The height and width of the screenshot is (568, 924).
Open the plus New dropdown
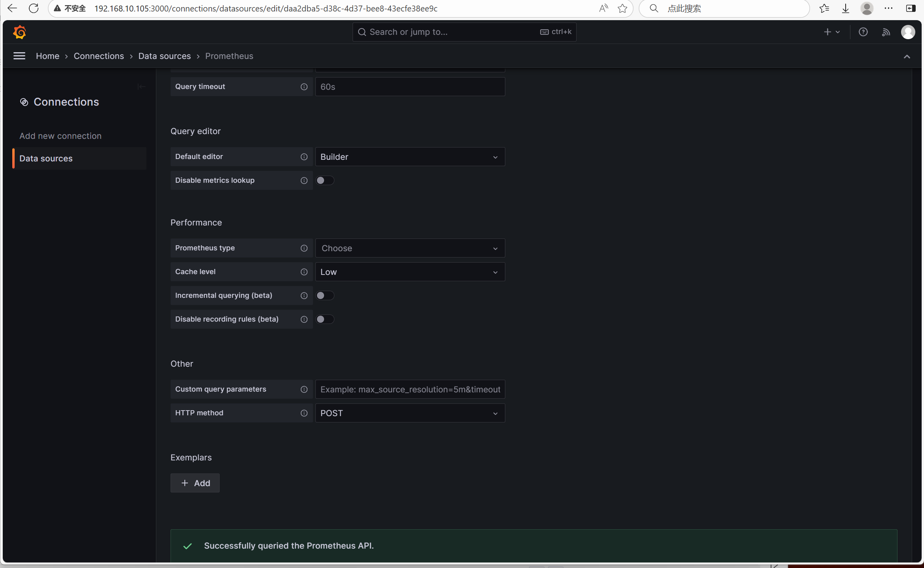point(832,32)
